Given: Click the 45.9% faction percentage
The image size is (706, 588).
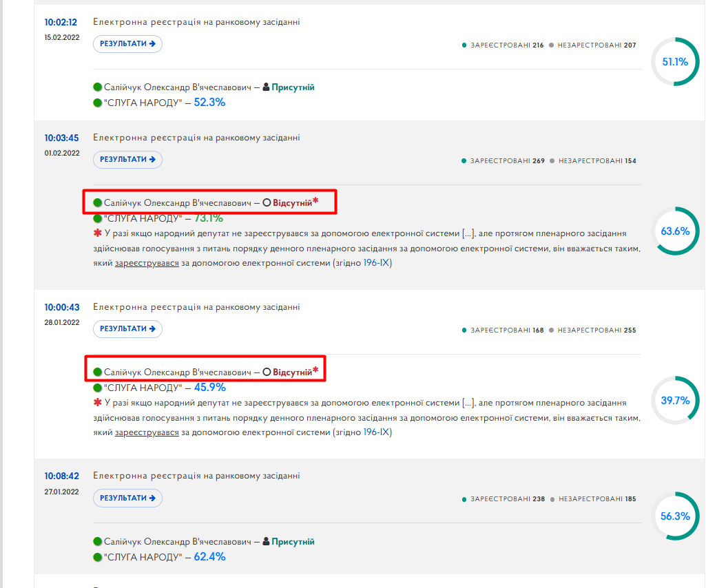Looking at the screenshot, I should coord(210,387).
